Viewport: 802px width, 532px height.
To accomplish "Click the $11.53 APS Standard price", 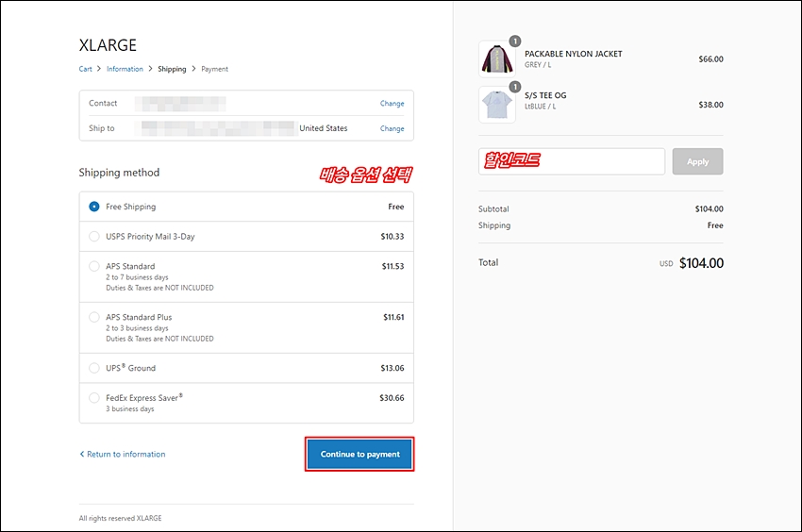I will (x=393, y=266).
